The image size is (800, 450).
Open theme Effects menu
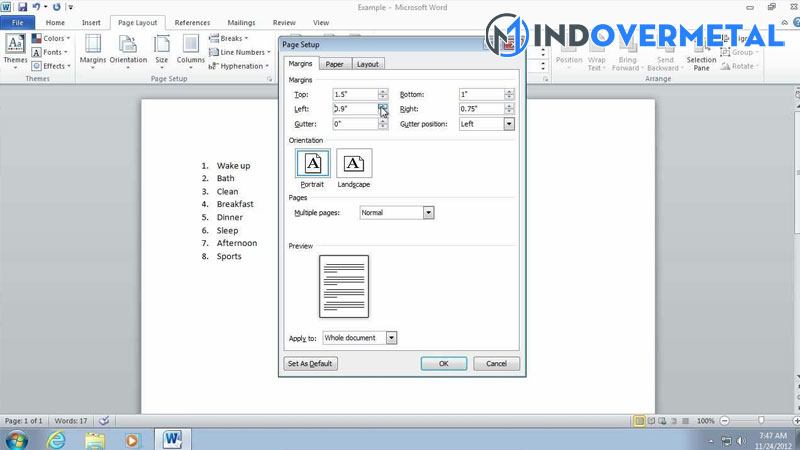click(51, 66)
